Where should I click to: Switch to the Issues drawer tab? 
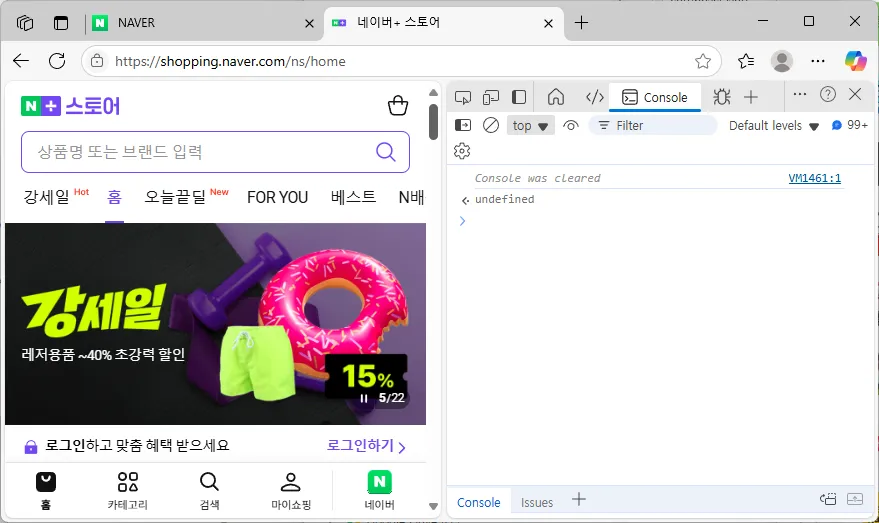tap(536, 502)
